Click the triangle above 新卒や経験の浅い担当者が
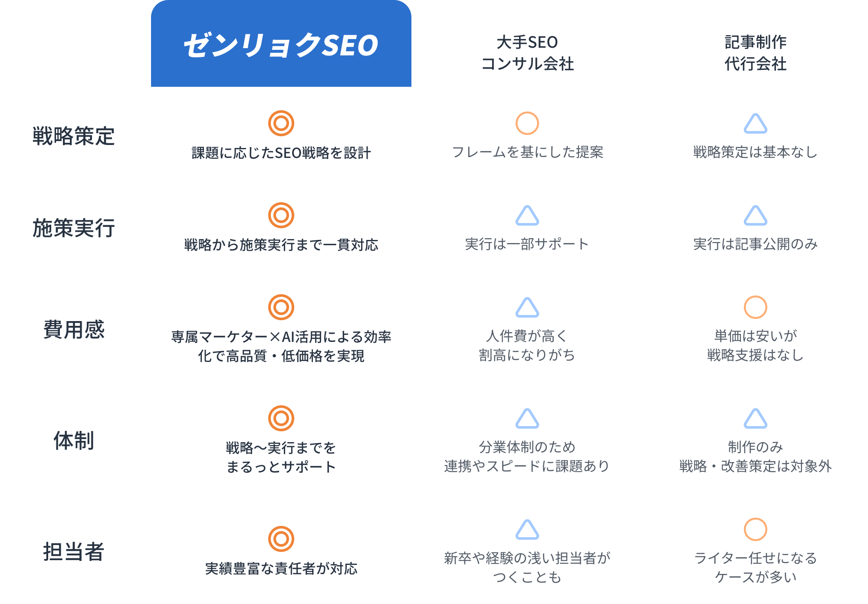This screenshot has width=868, height=604. 527,530
